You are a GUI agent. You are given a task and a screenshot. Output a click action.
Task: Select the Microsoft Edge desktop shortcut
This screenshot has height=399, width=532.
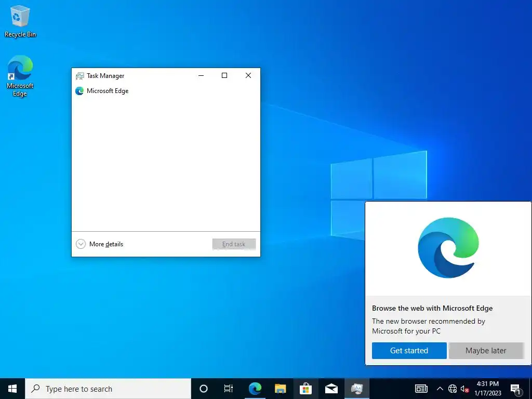[20, 76]
